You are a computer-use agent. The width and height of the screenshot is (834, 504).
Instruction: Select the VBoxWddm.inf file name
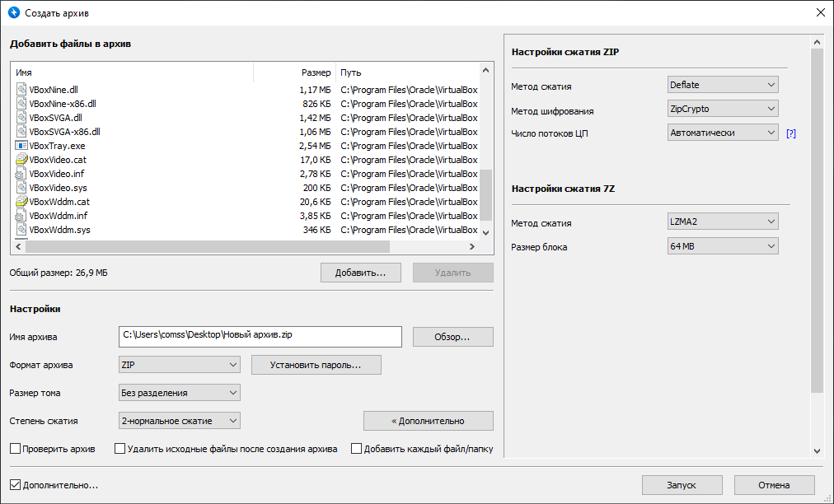(x=59, y=216)
